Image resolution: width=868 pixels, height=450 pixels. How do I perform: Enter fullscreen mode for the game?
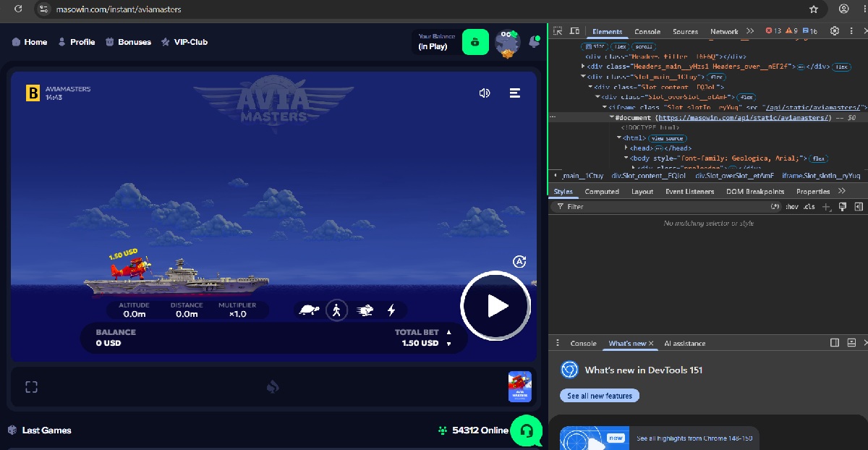(x=31, y=387)
